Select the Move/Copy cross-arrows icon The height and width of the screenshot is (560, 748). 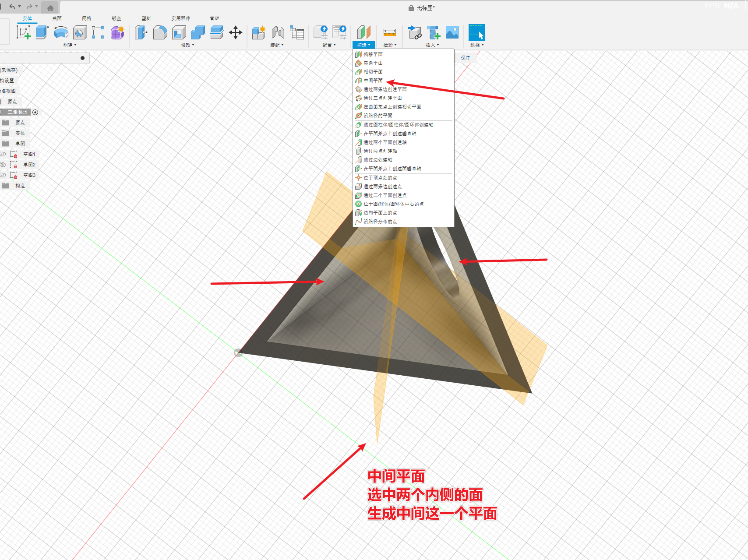[236, 32]
